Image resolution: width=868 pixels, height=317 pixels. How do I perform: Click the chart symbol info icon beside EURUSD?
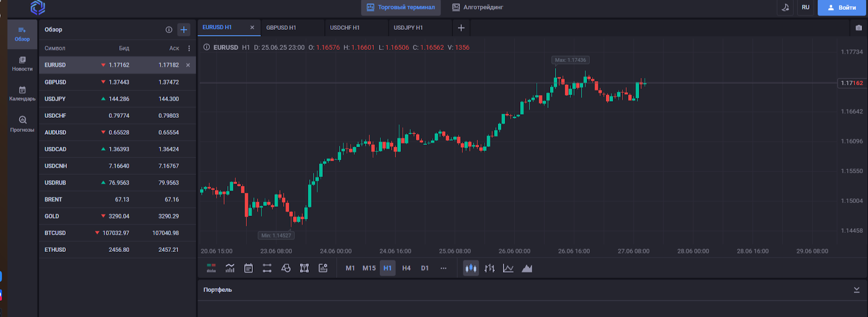point(207,47)
